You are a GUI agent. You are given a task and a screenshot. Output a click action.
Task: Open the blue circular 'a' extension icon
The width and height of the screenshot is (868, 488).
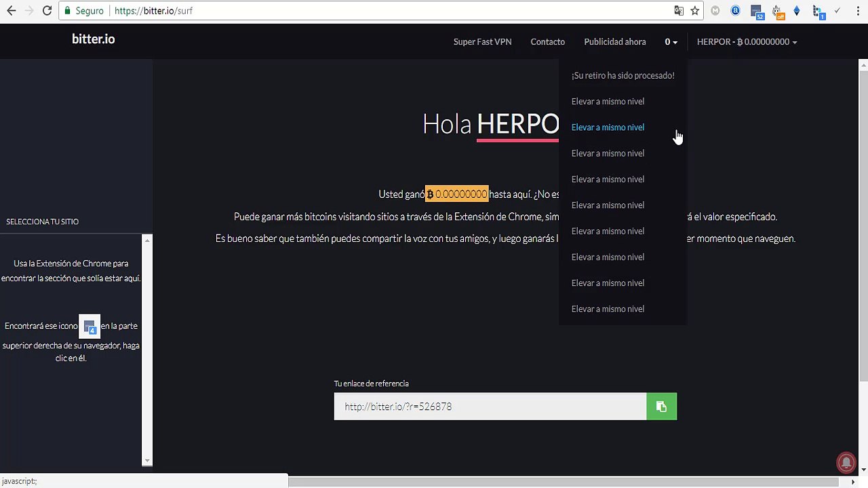coord(736,11)
